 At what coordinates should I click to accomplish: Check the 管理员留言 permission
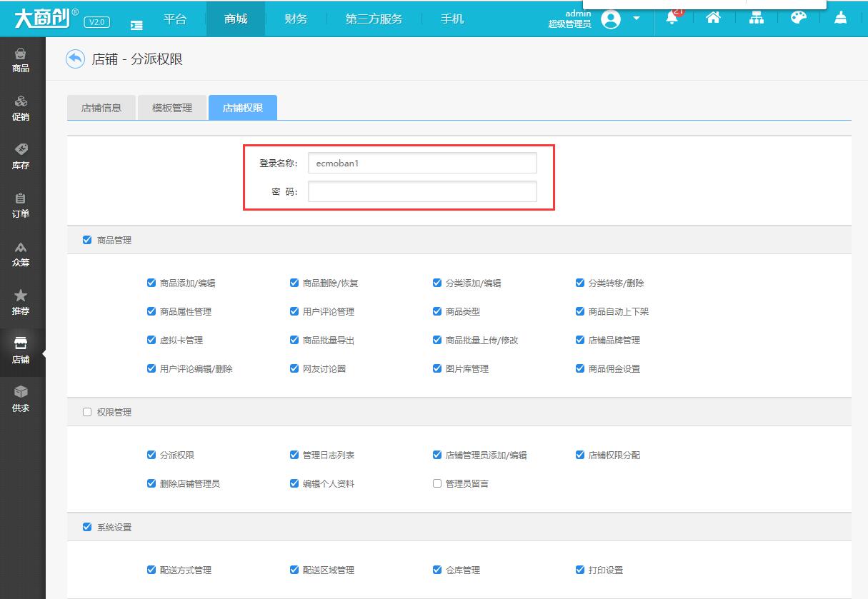click(x=437, y=483)
